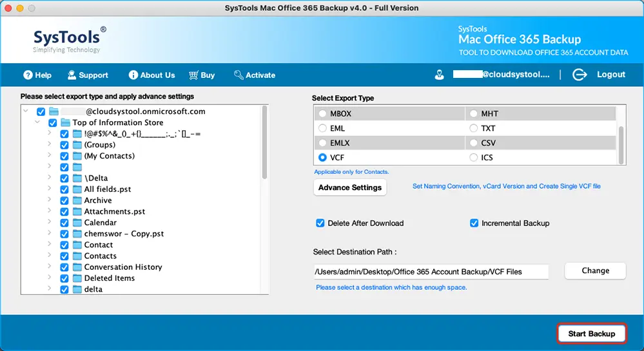Expand the Deleted Items folder node
Image resolution: width=644 pixels, height=351 pixels.
coord(49,277)
